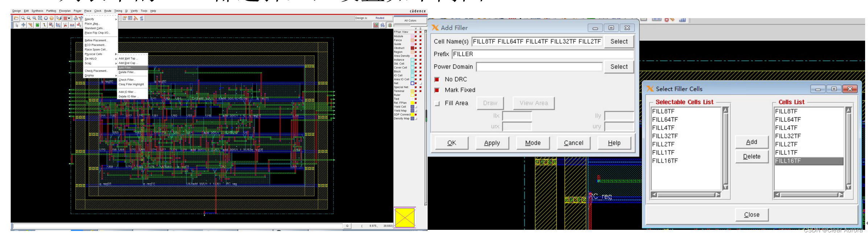Click Selectable Cells List scroll-down arrow

coord(725,187)
